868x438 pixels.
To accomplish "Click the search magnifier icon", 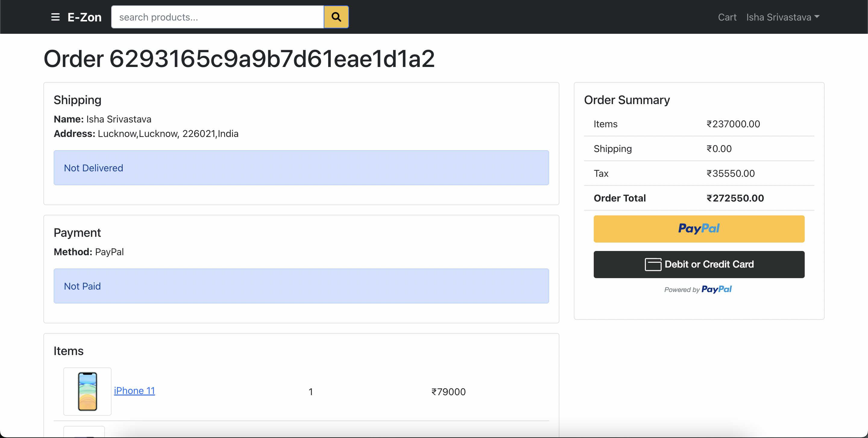I will point(336,17).
